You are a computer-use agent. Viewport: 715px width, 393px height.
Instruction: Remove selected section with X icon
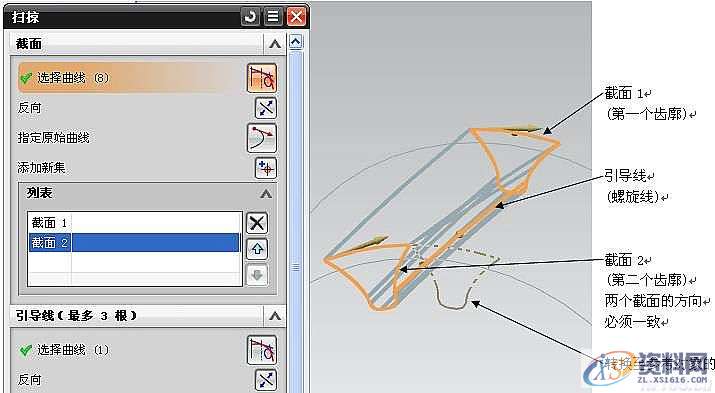pos(257,223)
